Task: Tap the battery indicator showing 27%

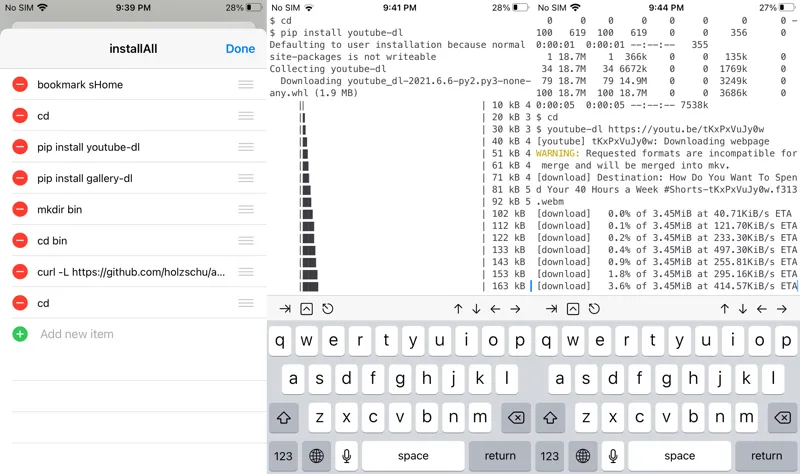Action: [x=777, y=8]
